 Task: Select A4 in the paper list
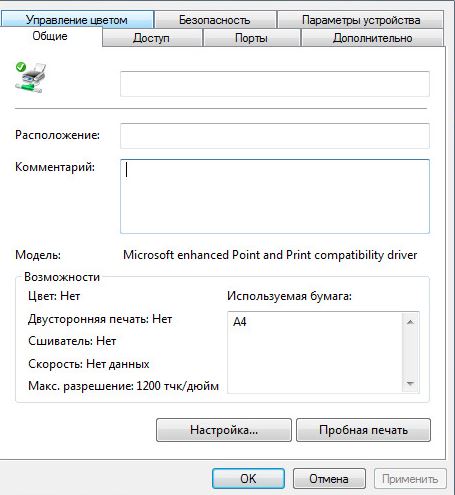240,322
